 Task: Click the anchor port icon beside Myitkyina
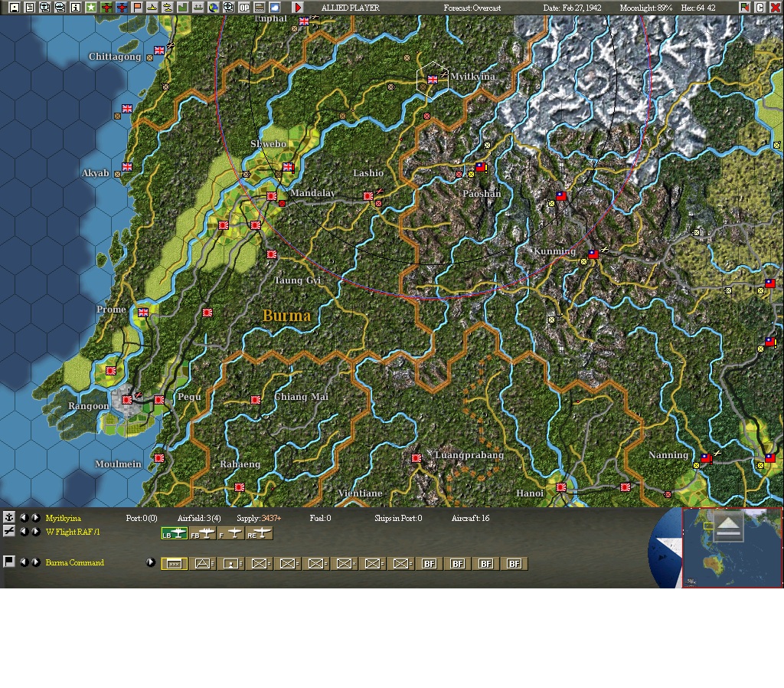tap(9, 517)
